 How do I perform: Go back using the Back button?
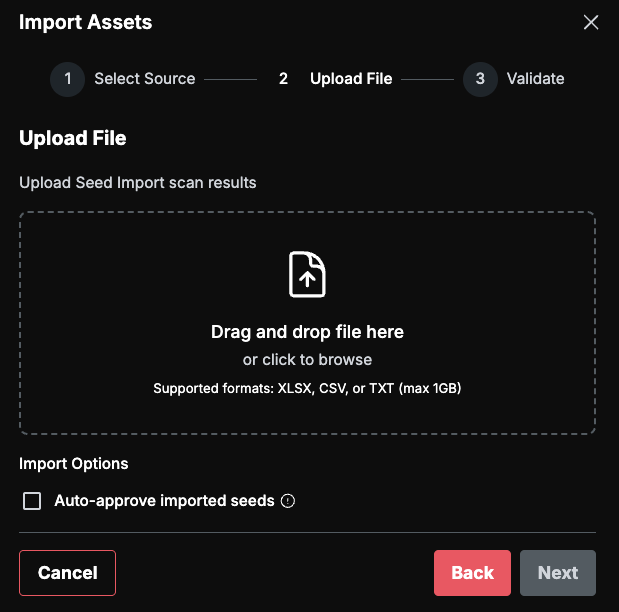coord(472,573)
